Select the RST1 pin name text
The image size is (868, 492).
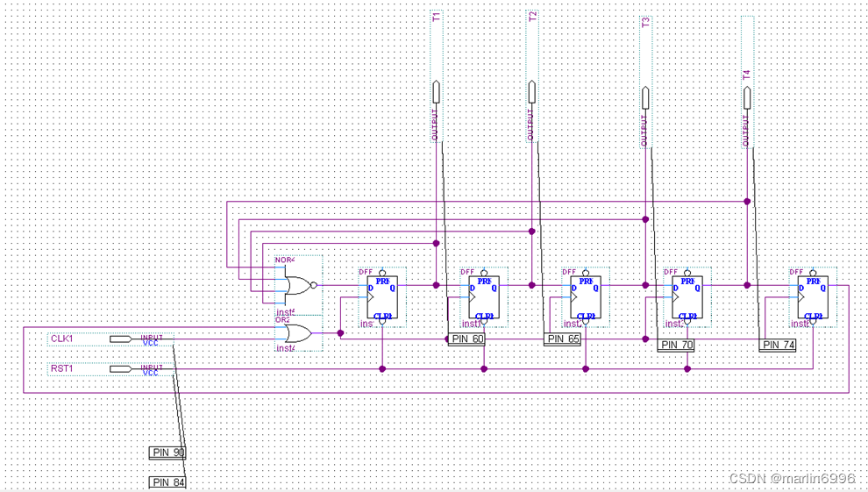coord(62,368)
